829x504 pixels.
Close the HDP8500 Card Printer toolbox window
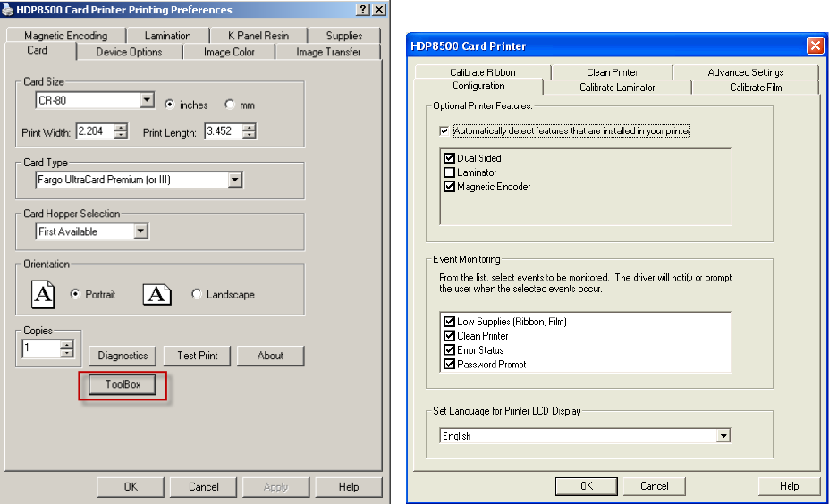coord(816,46)
